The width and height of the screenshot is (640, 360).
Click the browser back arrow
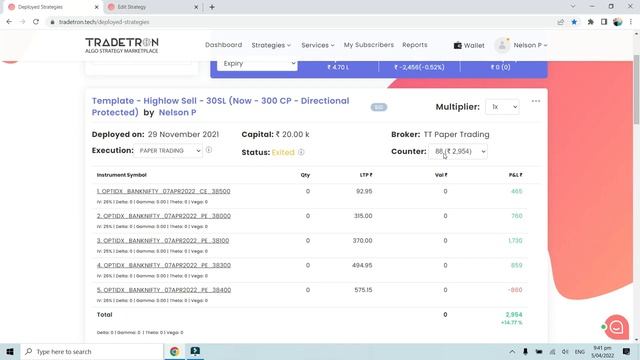click(x=9, y=22)
